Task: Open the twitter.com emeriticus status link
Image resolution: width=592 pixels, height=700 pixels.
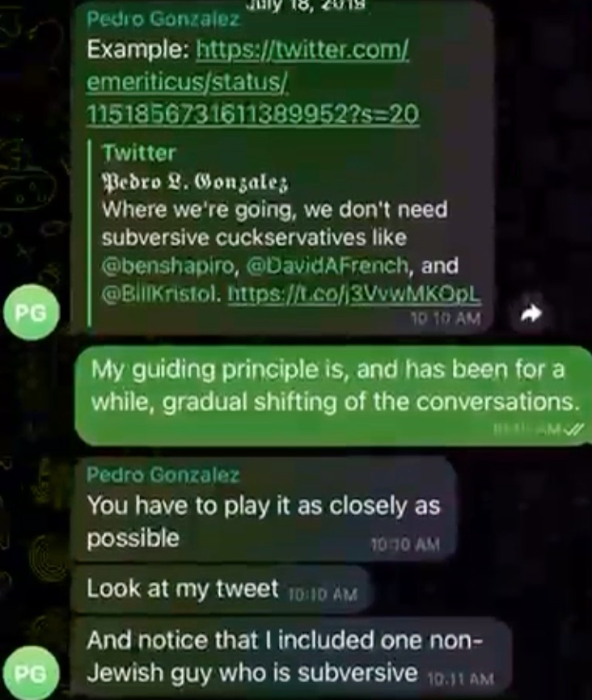Action: point(253,82)
